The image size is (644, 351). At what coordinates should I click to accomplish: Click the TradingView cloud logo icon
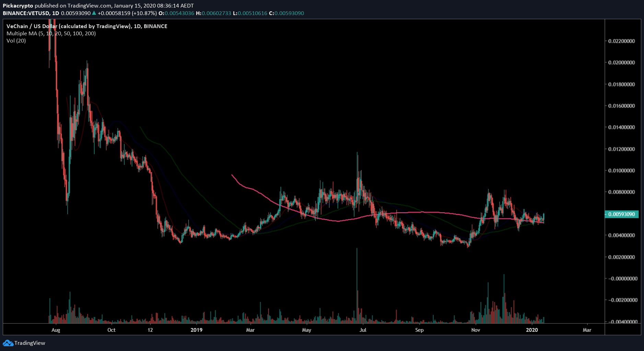click(x=8, y=343)
